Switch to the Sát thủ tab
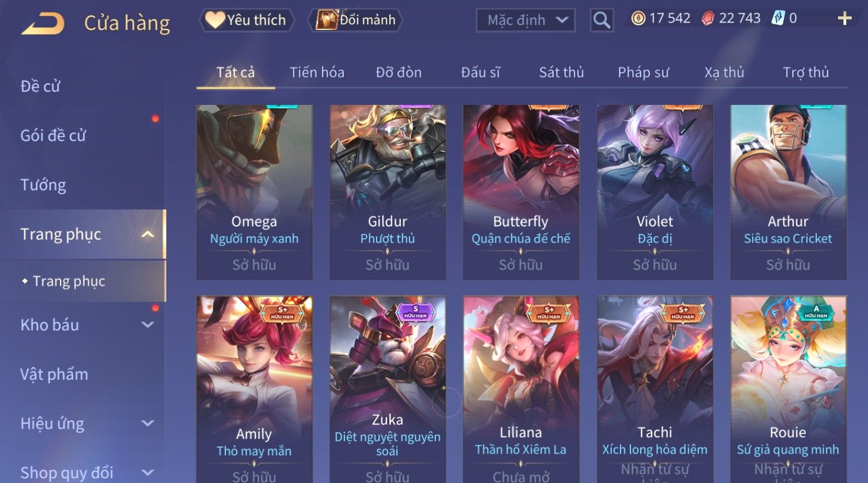Viewport: 868px width, 483px height. point(561,72)
